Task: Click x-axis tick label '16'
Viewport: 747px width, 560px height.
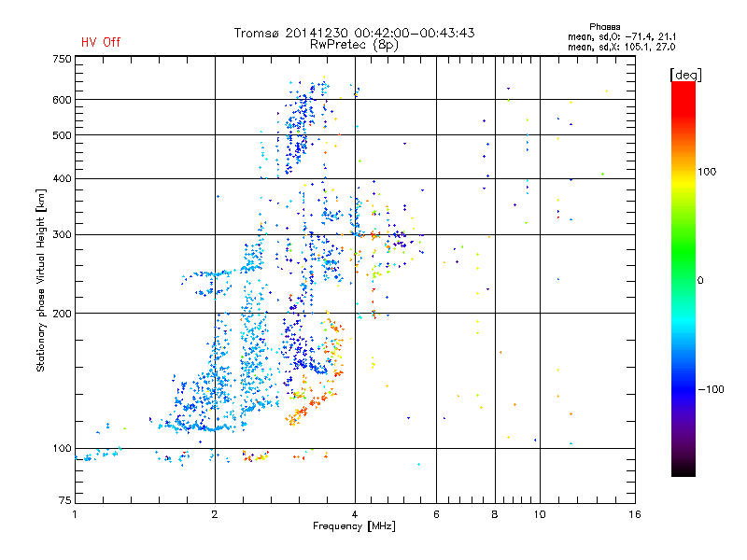Action: coord(635,514)
